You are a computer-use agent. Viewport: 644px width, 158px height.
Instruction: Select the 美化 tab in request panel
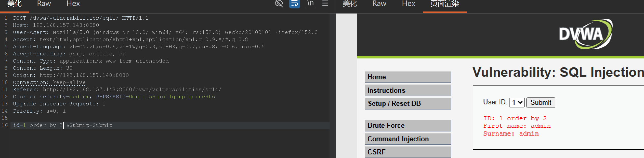(15, 4)
